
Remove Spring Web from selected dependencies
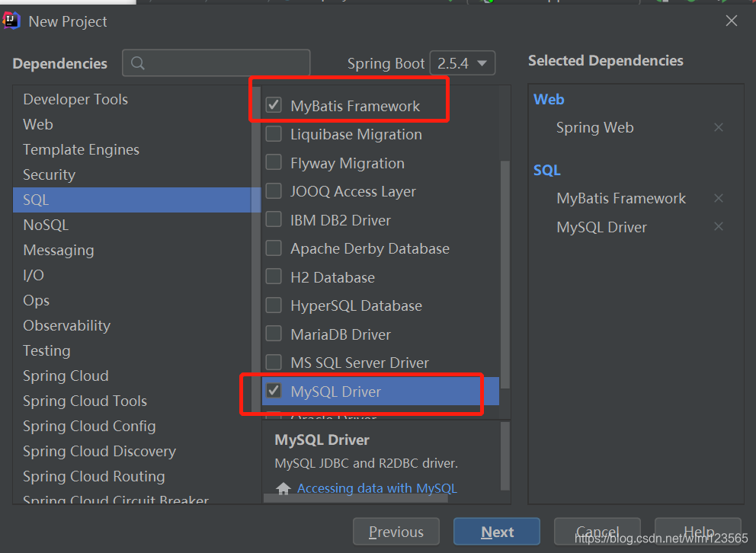(x=719, y=127)
